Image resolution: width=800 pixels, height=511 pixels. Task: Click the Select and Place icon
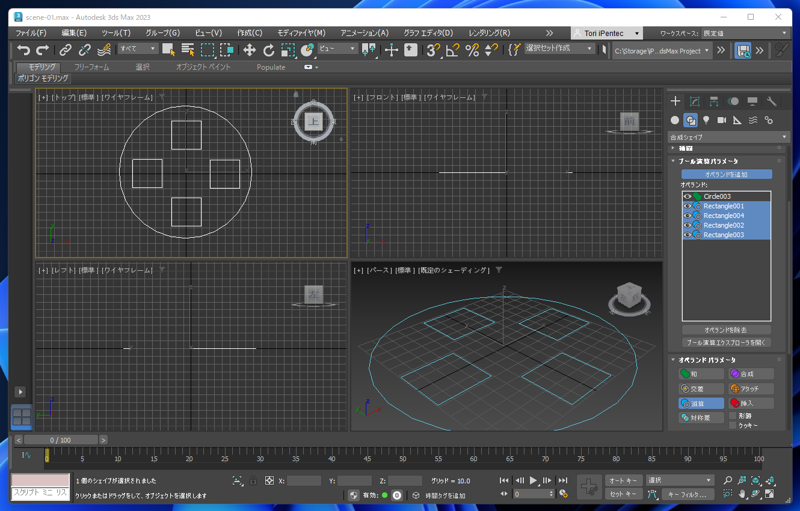pos(307,50)
